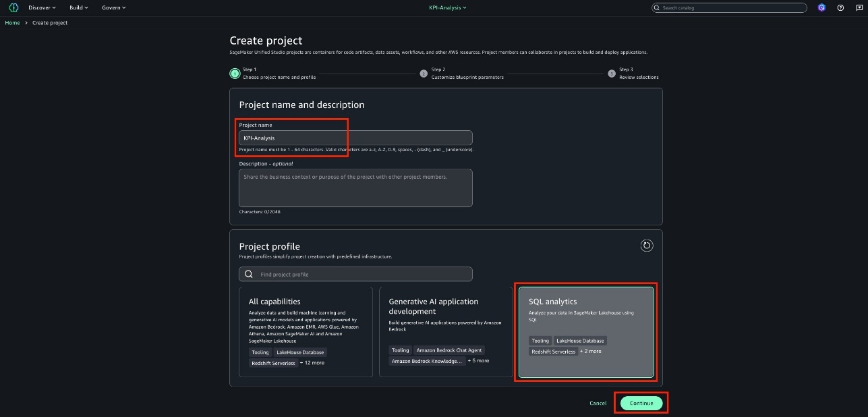Viewport: 868px width, 417px height.
Task: Click the SageMaker Unified Studio logo icon
Action: [13, 7]
